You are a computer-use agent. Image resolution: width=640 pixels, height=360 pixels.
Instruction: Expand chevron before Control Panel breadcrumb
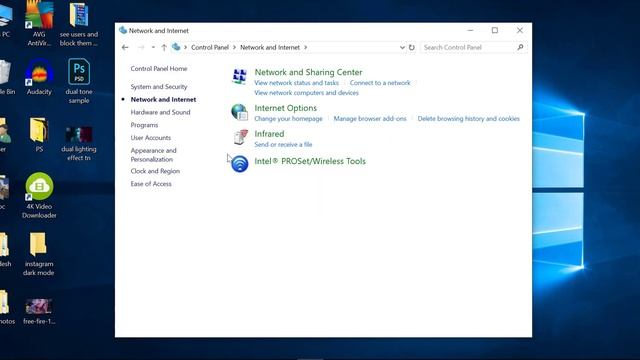point(185,47)
